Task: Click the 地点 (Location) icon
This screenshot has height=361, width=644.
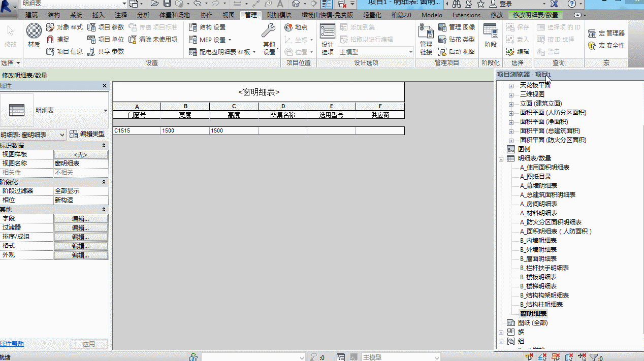Action: point(288,27)
